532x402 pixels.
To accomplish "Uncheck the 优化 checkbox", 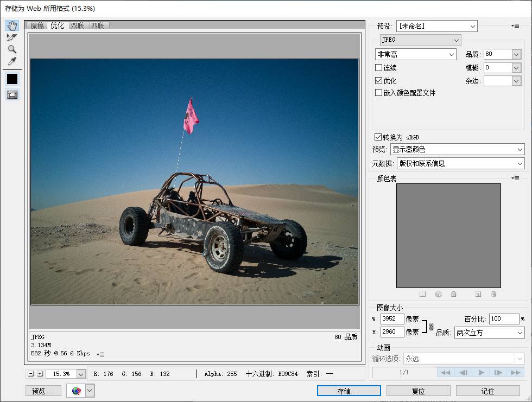I will pyautogui.click(x=379, y=80).
